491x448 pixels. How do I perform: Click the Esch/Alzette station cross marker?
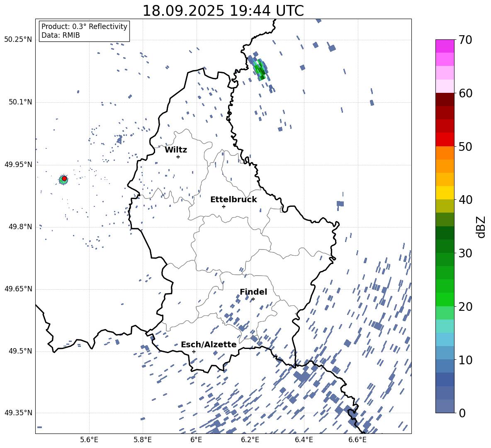point(194,351)
